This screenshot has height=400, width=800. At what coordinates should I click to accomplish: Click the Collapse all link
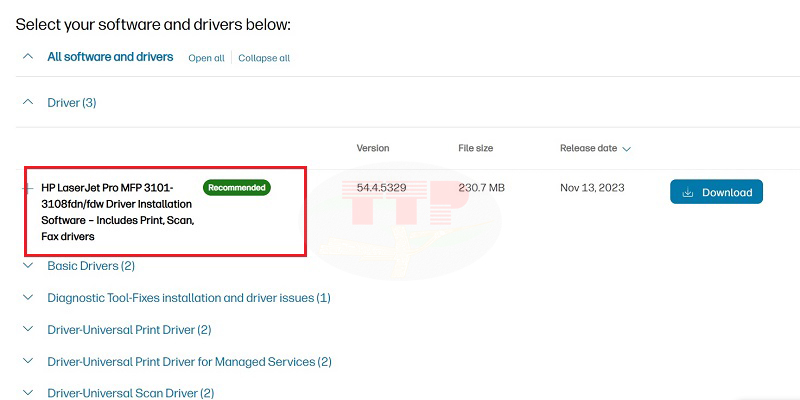(264, 58)
